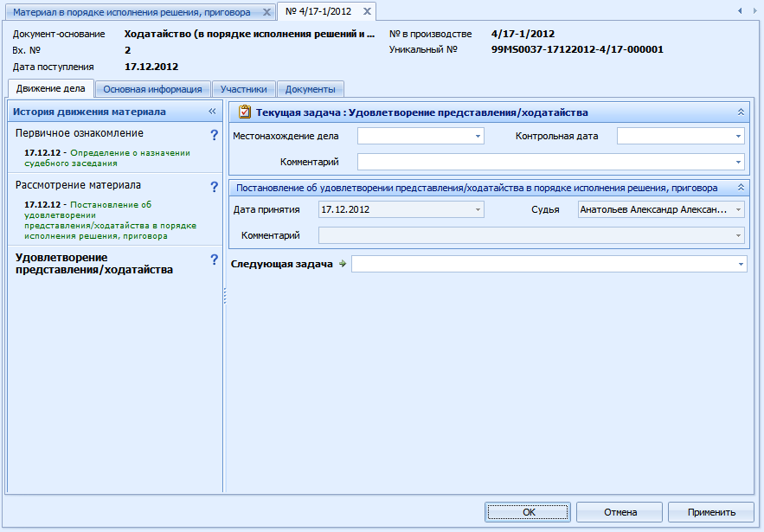Open Контрольная дата dropdown
The height and width of the screenshot is (532, 764).
(x=738, y=136)
